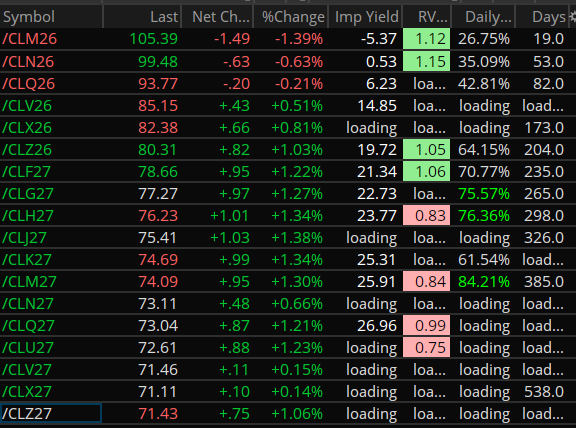Click the pink 0.84 RV cell
The height and width of the screenshot is (428, 576).
point(426,282)
